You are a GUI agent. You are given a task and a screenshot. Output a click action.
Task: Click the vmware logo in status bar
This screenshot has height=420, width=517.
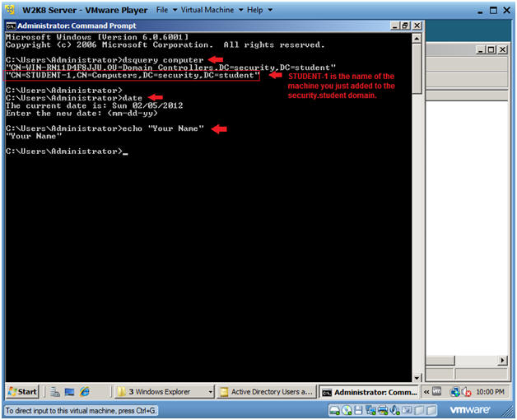click(x=469, y=410)
